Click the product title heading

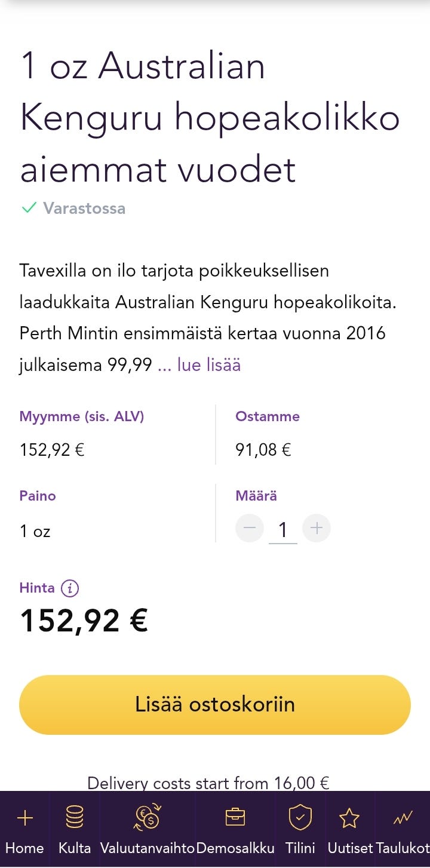coord(209,117)
